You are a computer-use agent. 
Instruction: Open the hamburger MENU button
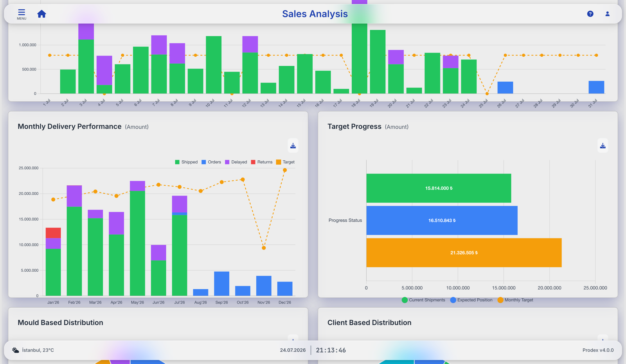pos(22,14)
